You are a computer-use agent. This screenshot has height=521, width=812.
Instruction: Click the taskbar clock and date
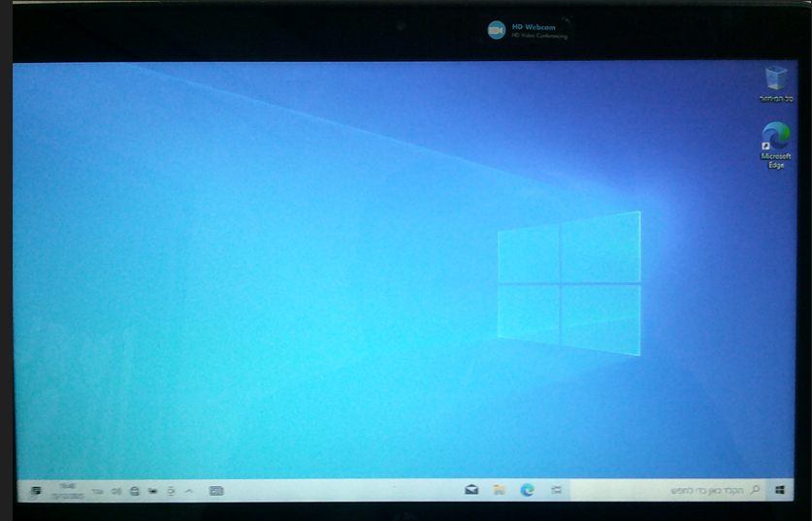click(x=67, y=490)
